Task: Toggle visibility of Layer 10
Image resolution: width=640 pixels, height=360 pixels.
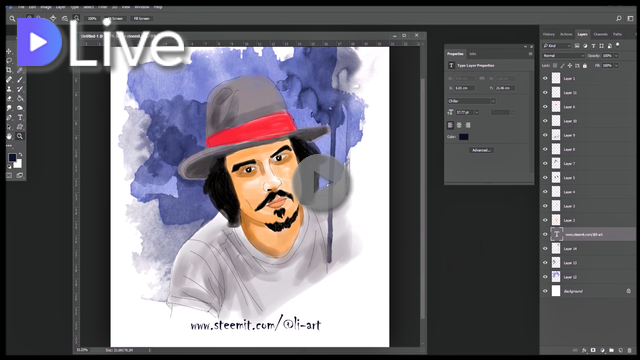Action: (x=545, y=121)
